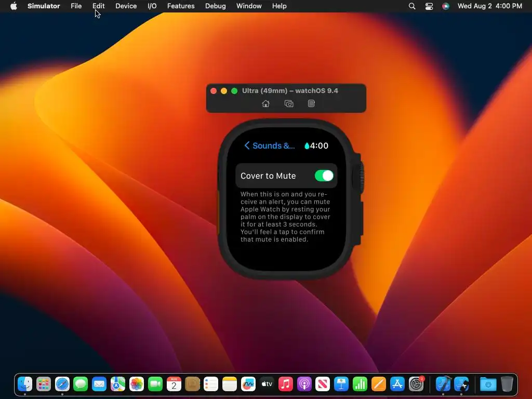This screenshot has height=399, width=532.
Task: Open Messages from the Dock
Action: pyautogui.click(x=81, y=384)
